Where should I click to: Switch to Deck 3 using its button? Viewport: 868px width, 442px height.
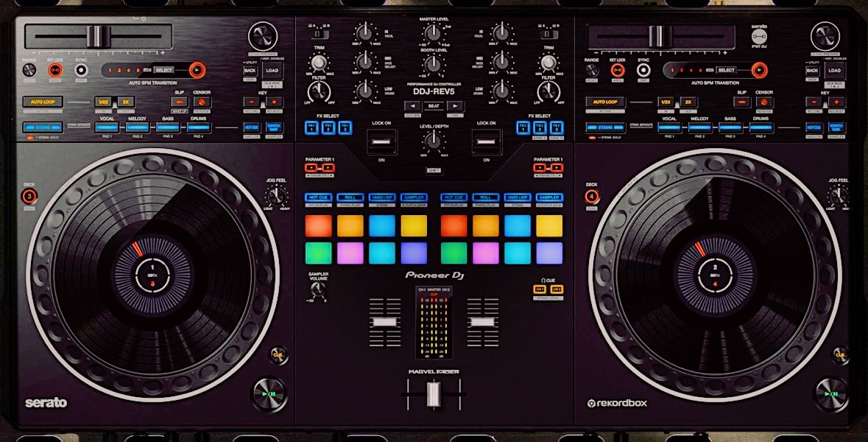click(29, 195)
